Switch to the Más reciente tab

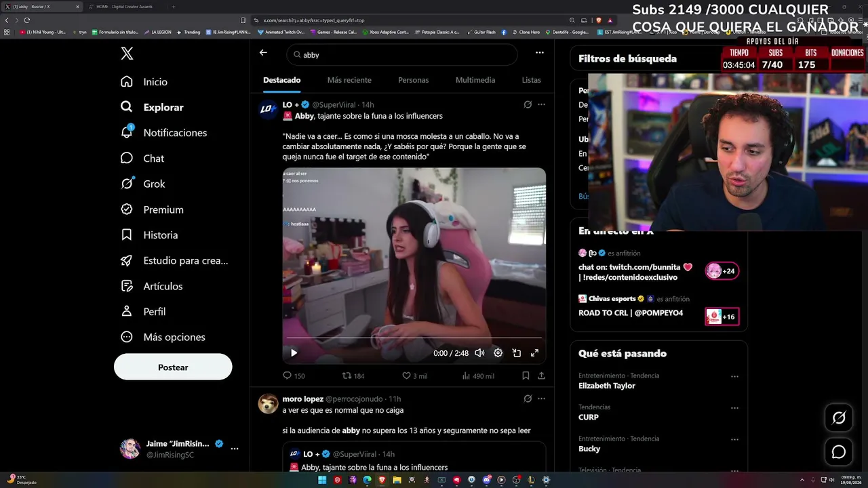[x=349, y=80]
